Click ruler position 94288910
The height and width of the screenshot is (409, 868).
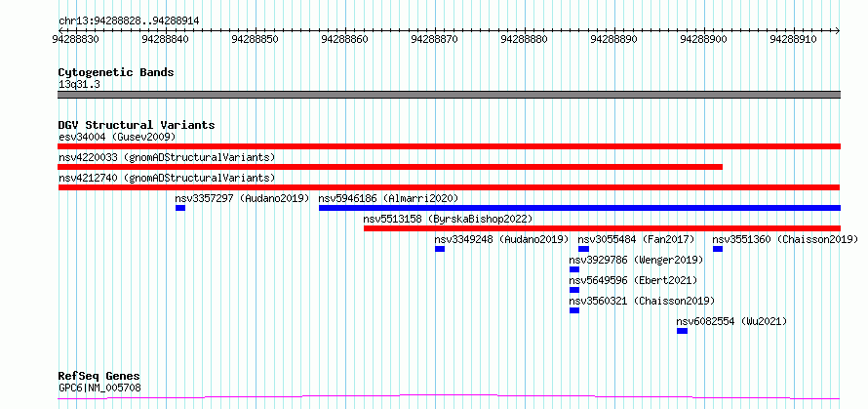793,39
